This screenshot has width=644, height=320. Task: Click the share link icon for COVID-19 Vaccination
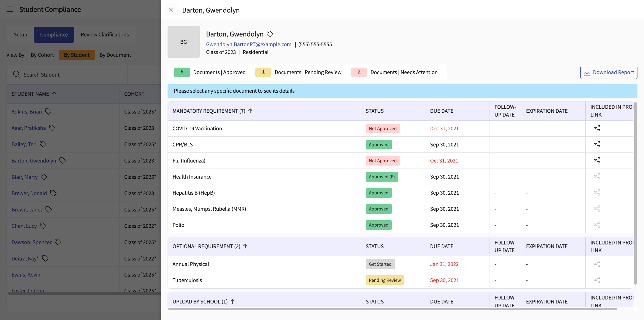pos(597,128)
